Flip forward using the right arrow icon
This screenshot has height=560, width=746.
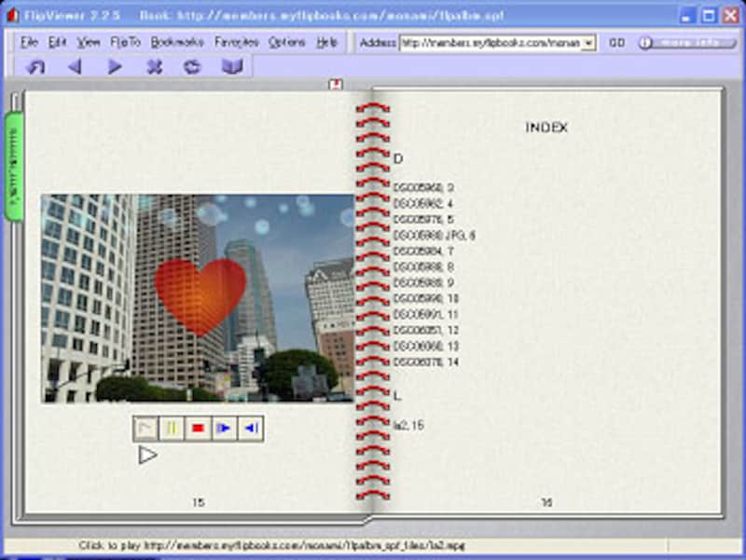115,67
